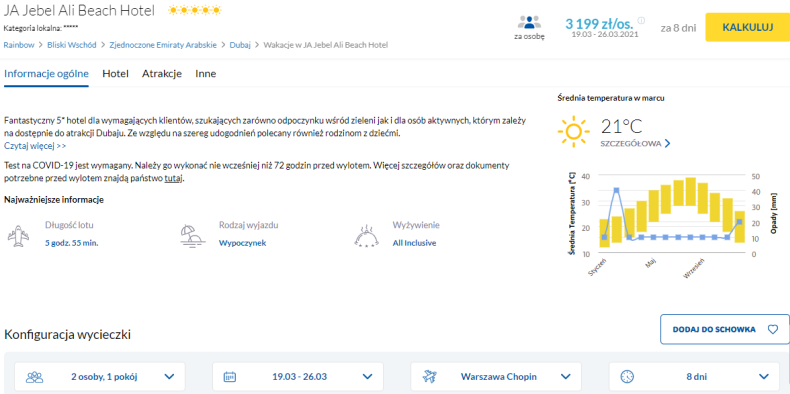
Task: Click the five-star hotel rating icons
Action: pyautogui.click(x=194, y=10)
